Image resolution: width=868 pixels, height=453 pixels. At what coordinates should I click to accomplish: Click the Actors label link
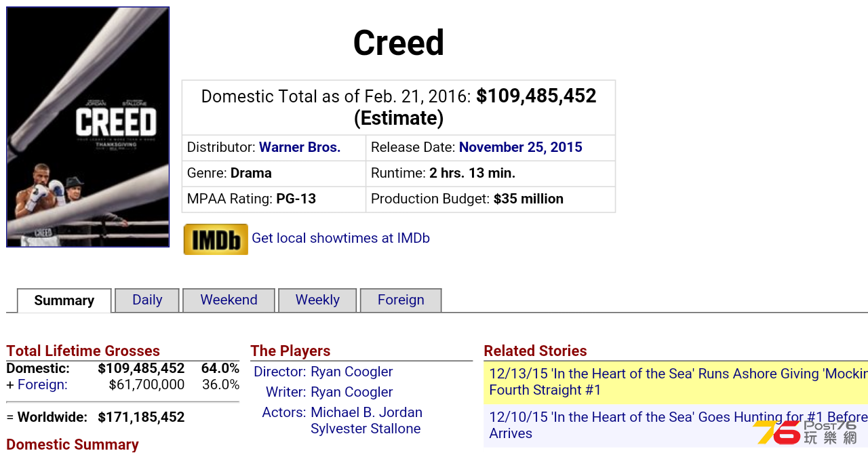[284, 412]
